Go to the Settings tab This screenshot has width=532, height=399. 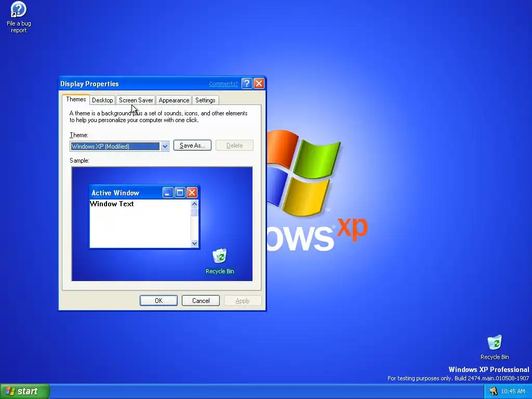coord(205,100)
